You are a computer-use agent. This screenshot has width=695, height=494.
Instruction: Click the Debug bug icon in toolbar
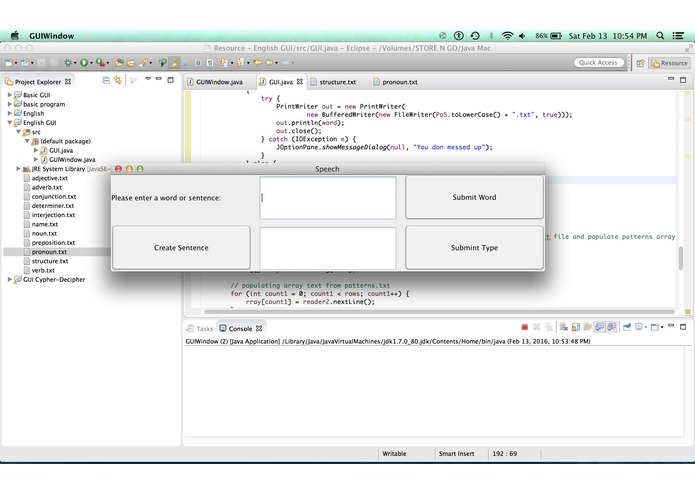[x=67, y=63]
